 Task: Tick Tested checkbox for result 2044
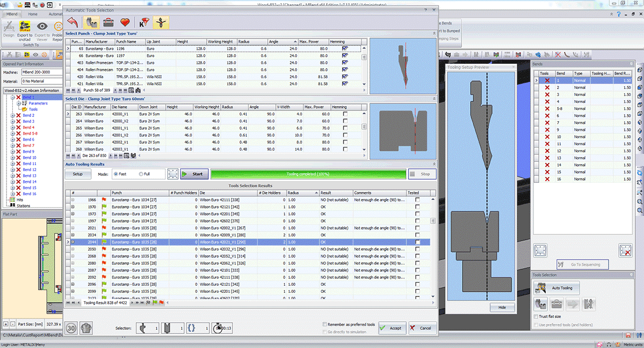click(418, 242)
